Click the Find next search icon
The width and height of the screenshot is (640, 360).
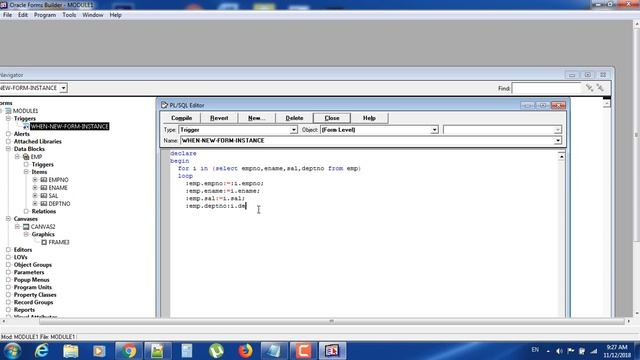[589, 88]
